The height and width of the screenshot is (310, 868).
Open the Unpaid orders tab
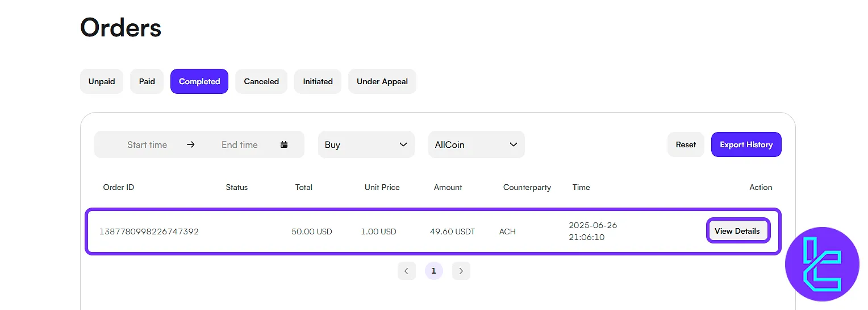(102, 81)
